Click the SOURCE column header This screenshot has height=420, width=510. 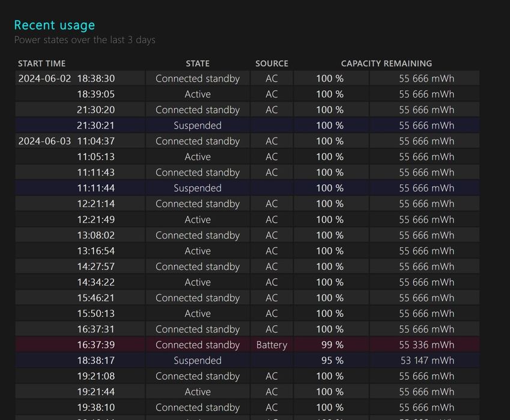272,64
